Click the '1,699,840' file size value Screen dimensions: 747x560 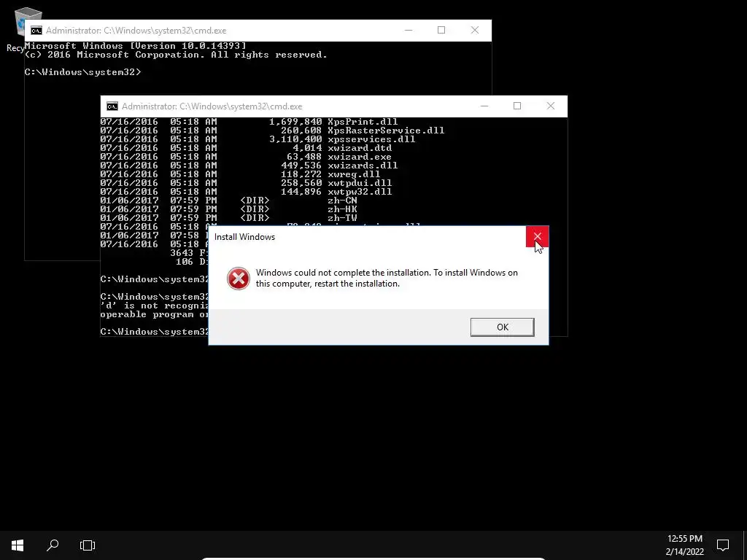(x=295, y=122)
